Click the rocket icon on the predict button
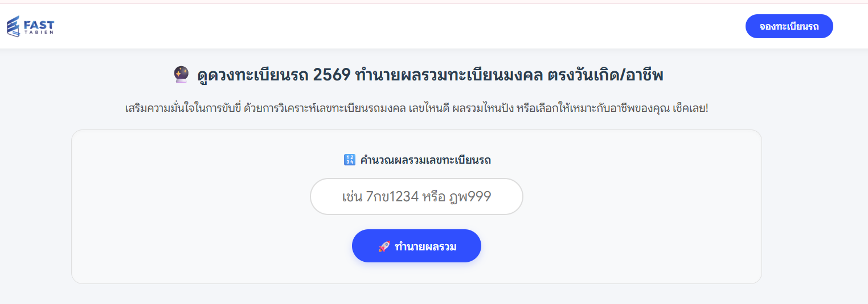 (384, 246)
